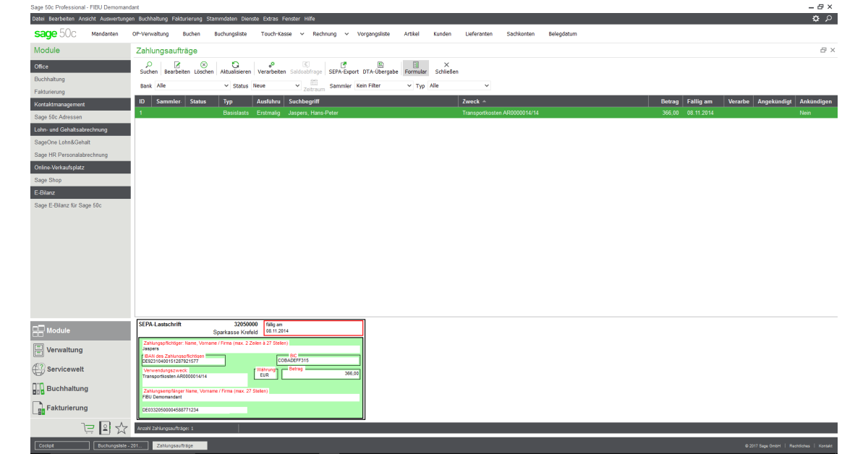Switch to the Servicewelt navigation section
868x454 pixels.
tap(80, 369)
